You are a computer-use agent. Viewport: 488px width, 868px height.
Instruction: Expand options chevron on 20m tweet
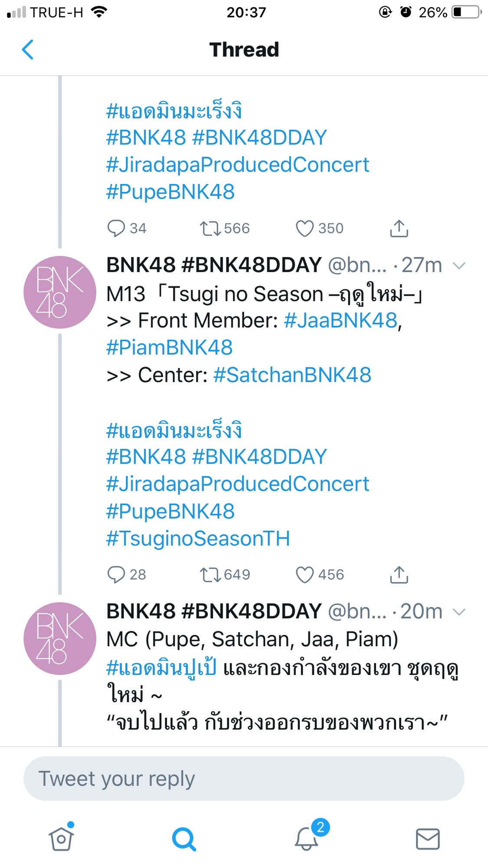click(459, 612)
